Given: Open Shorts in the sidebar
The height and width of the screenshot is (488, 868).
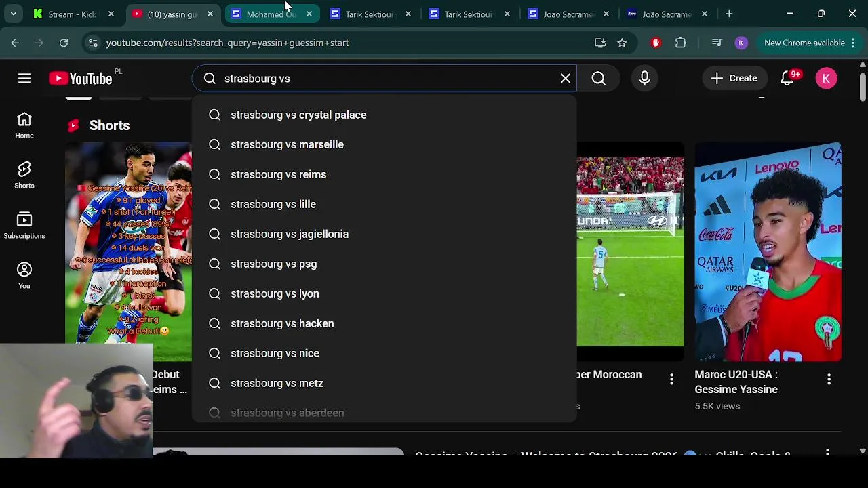Looking at the screenshot, I should [24, 176].
